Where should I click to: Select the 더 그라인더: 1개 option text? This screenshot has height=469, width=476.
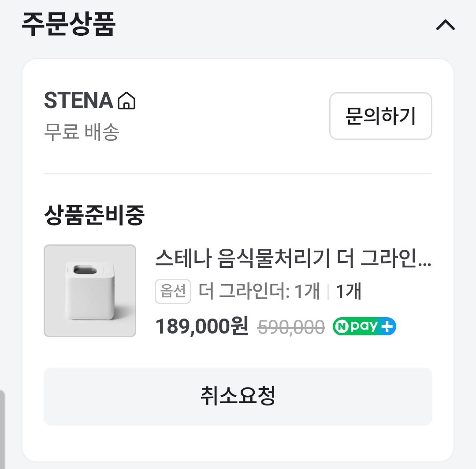[259, 292]
